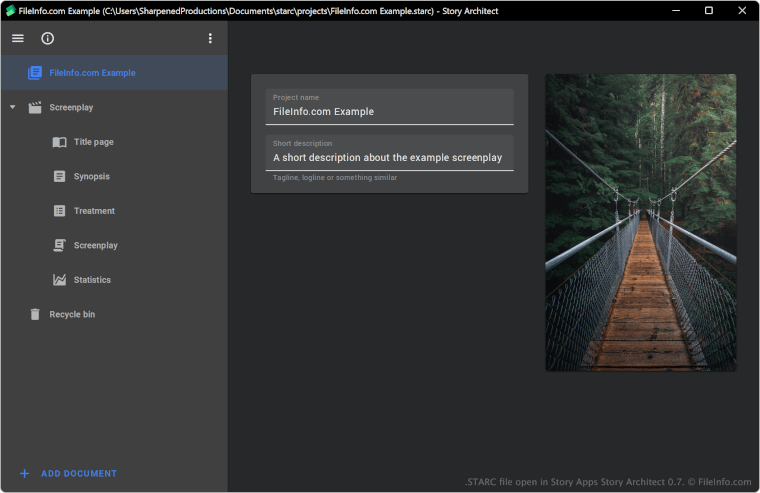
Task: Click the plus icon next to Add Document
Action: point(24,474)
